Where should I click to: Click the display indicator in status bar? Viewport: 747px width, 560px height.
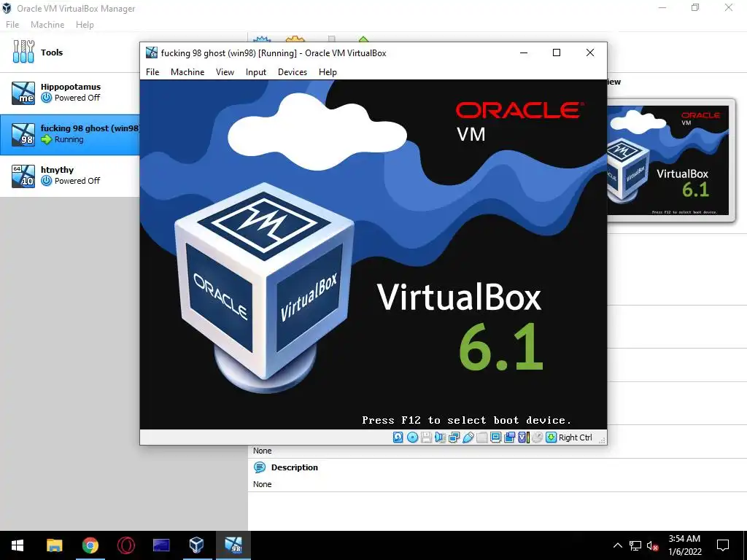495,437
